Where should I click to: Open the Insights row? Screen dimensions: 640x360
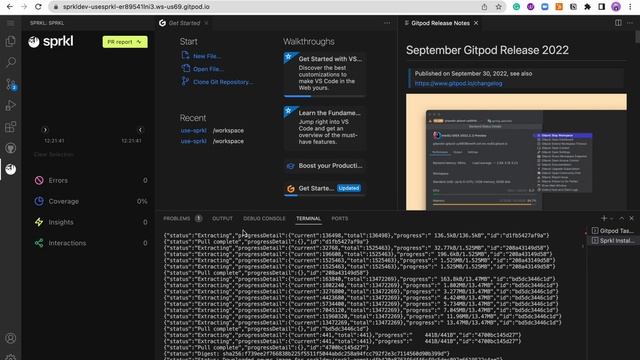tap(91, 222)
